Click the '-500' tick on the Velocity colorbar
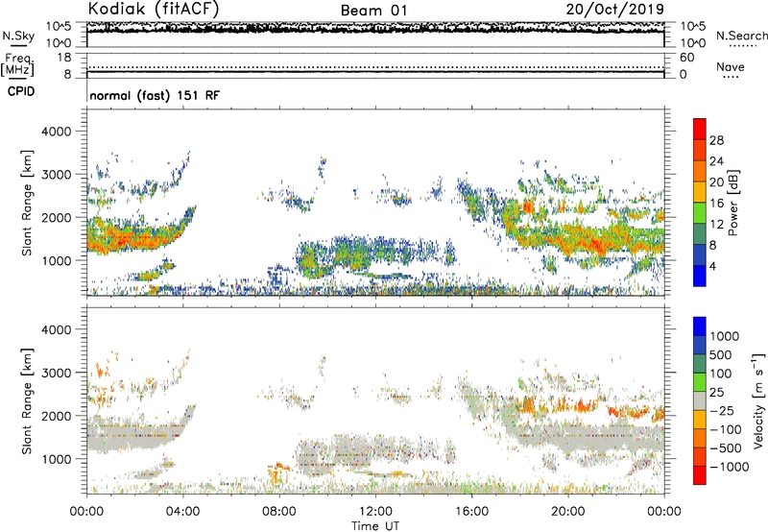Viewport: 768px width, 532px height. [726, 448]
